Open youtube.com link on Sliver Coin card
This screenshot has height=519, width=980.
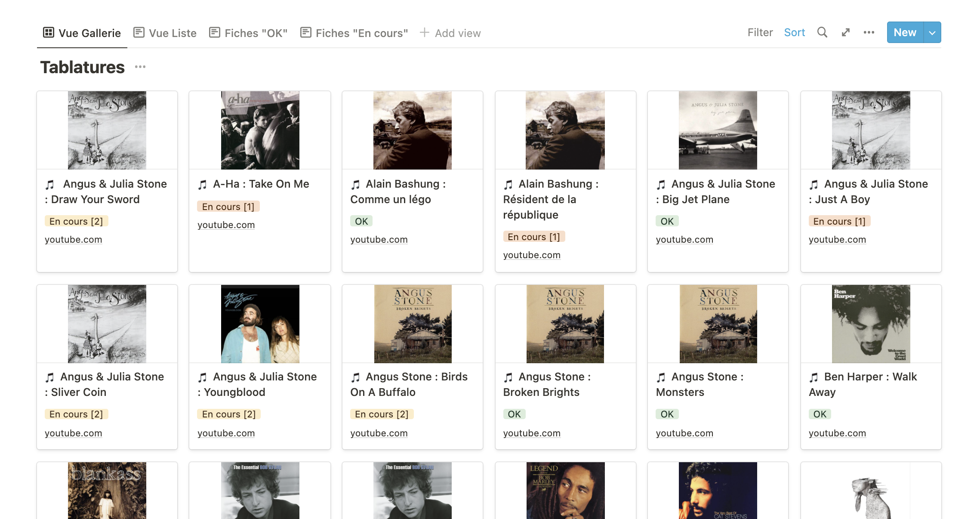(x=74, y=433)
